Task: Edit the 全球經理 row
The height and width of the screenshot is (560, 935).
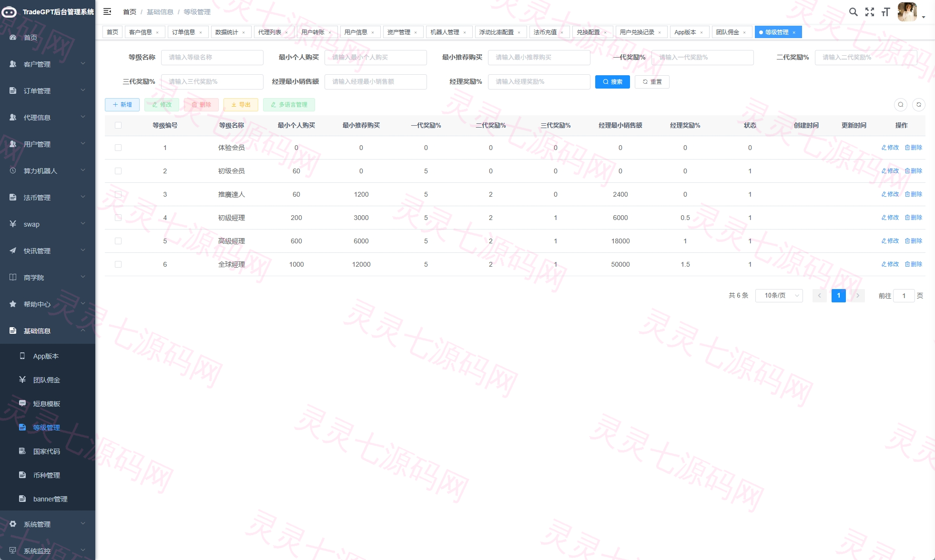Action: [890, 264]
